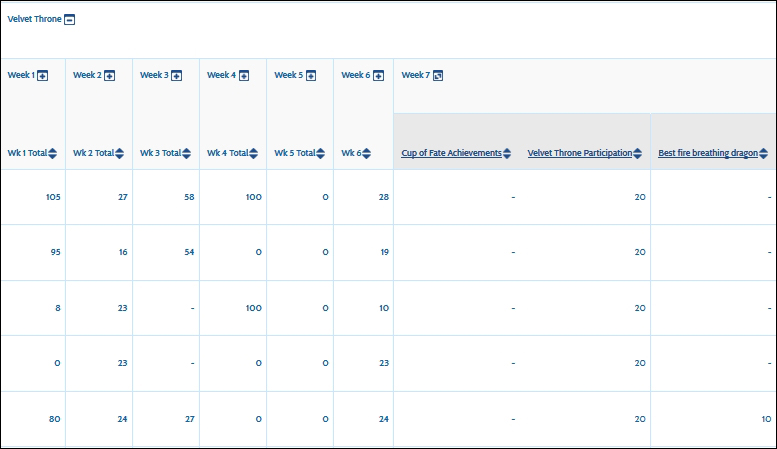Sort by Wk 6 arrows

pyautogui.click(x=366, y=154)
